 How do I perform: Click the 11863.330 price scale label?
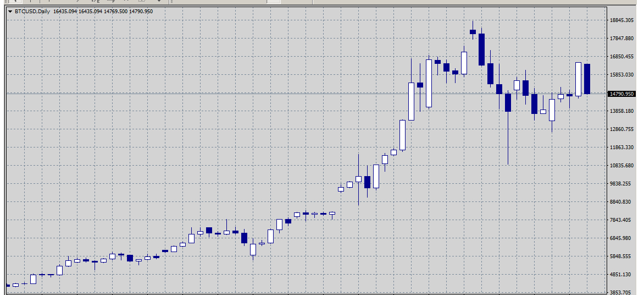point(623,147)
